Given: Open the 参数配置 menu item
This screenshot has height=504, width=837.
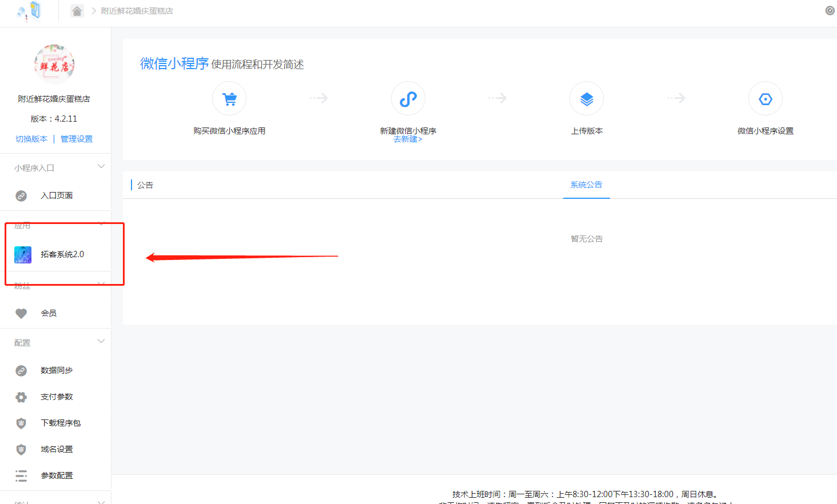Looking at the screenshot, I should click(55, 475).
